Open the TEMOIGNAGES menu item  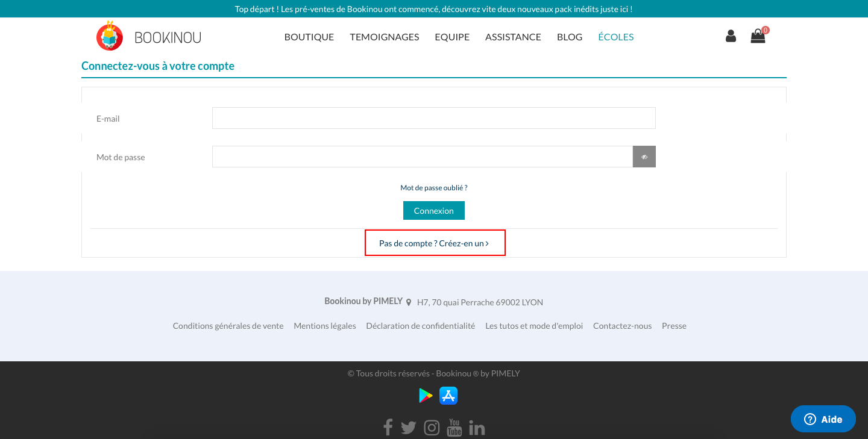coord(385,37)
